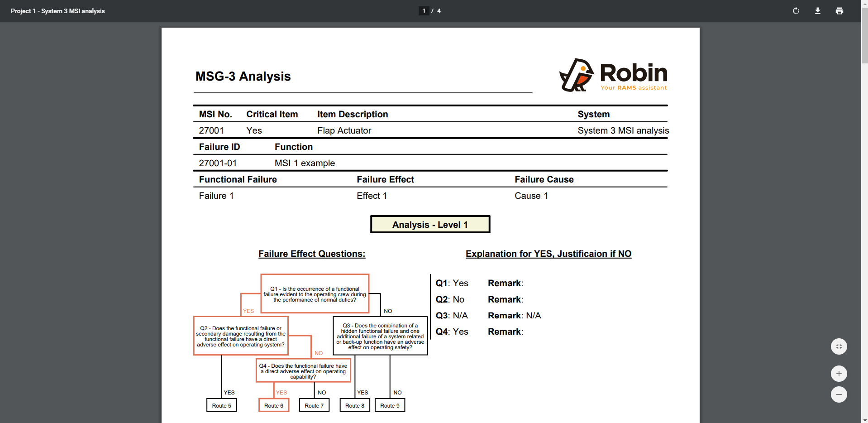Download the PDF file
This screenshot has width=868, height=423.
[818, 11]
